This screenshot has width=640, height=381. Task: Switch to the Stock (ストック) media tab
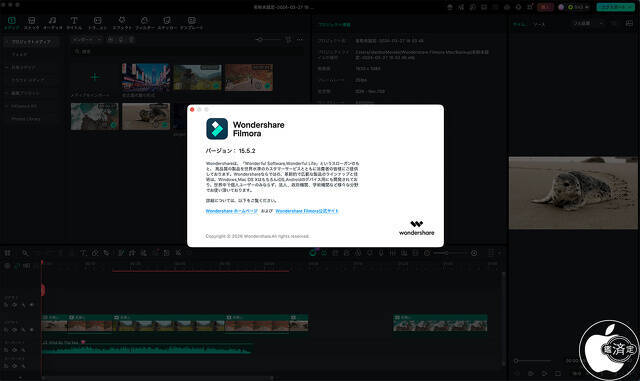(31, 23)
